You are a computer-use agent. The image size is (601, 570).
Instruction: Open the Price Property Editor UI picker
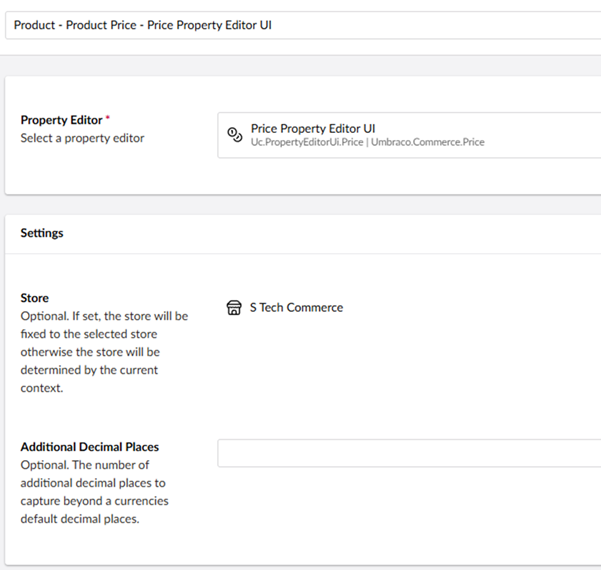pos(408,135)
